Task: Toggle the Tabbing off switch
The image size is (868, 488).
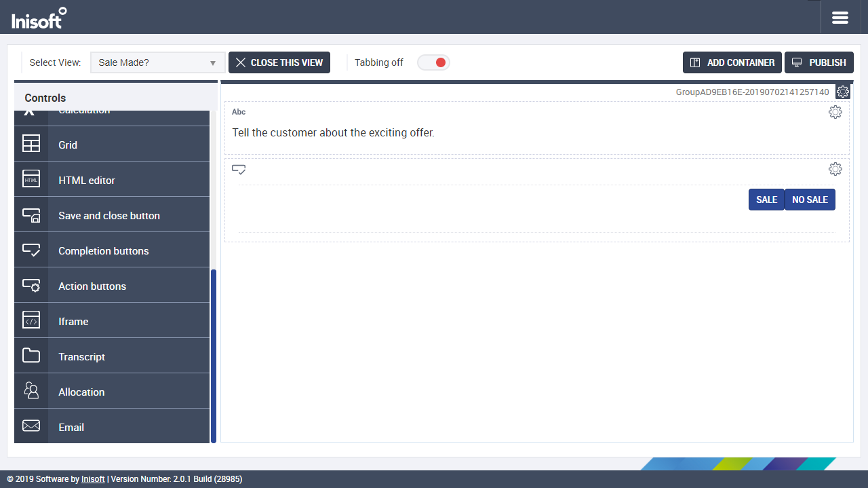Action: tap(433, 62)
